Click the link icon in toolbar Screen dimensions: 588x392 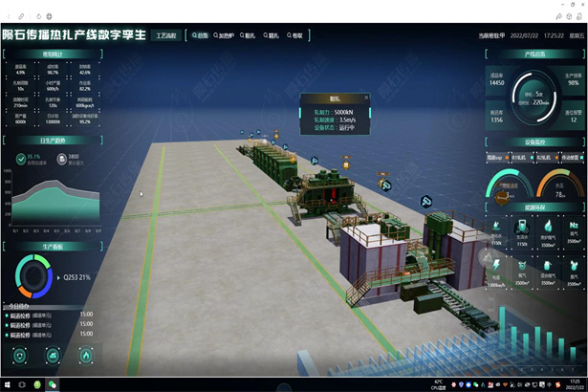pyautogui.click(x=21, y=16)
